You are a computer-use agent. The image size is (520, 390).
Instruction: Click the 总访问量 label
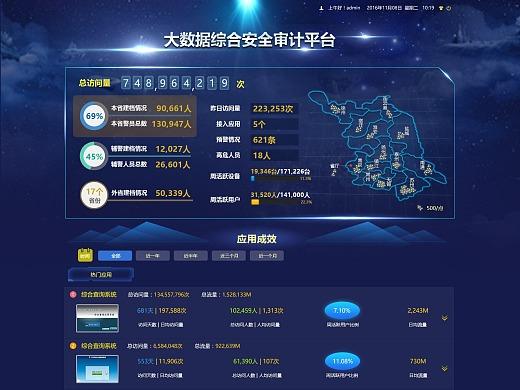click(95, 83)
